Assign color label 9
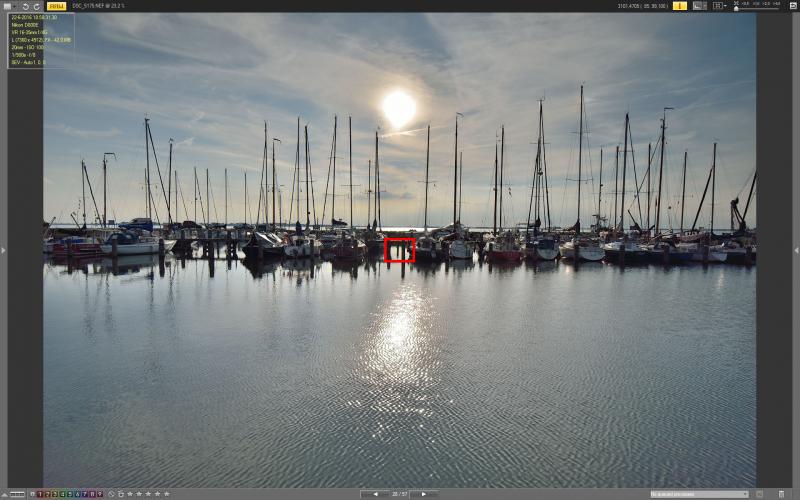This screenshot has width=800, height=500. 100,494
